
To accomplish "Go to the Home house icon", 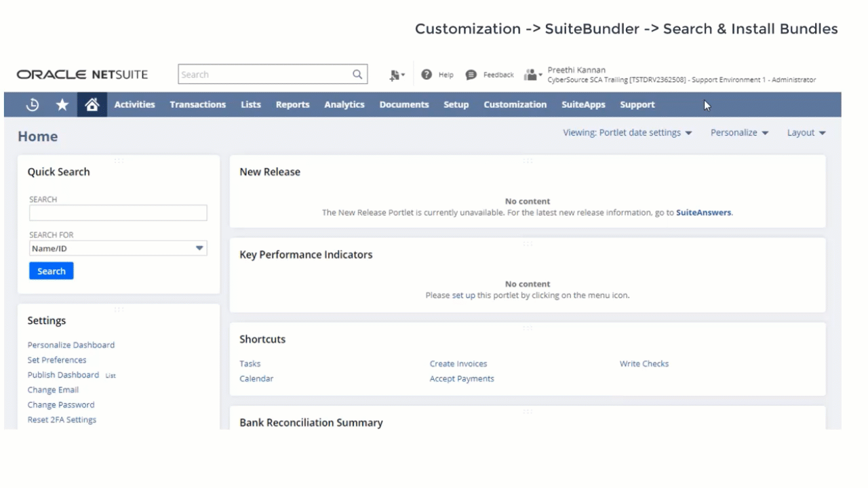I will point(92,104).
